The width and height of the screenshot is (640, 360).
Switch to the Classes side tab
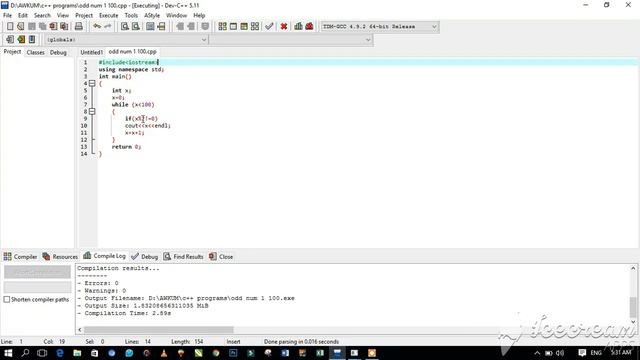pyautogui.click(x=36, y=52)
